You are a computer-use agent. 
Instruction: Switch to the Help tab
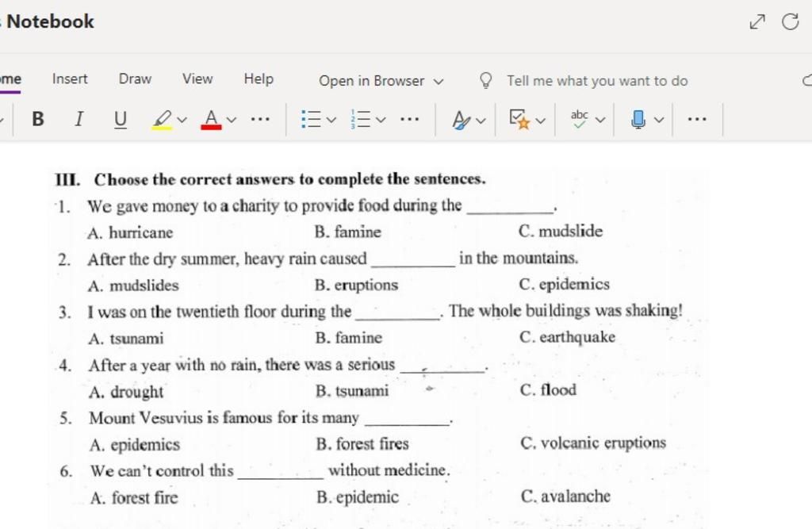tap(259, 79)
